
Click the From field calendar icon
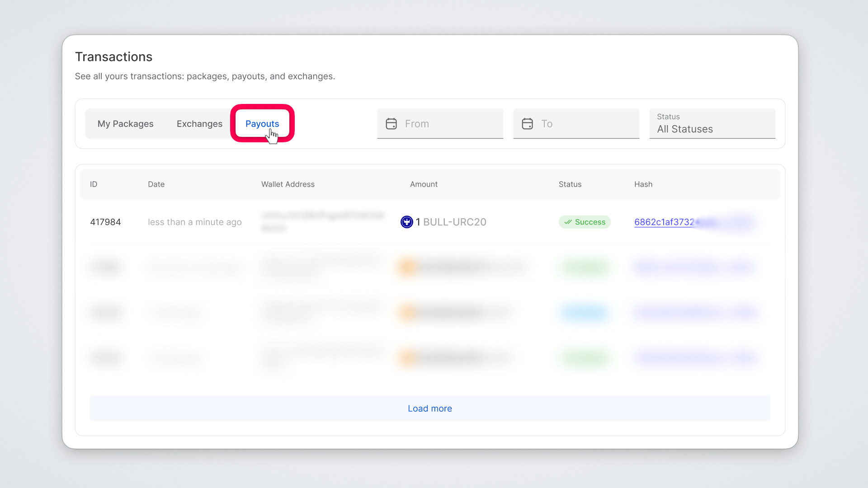(391, 124)
